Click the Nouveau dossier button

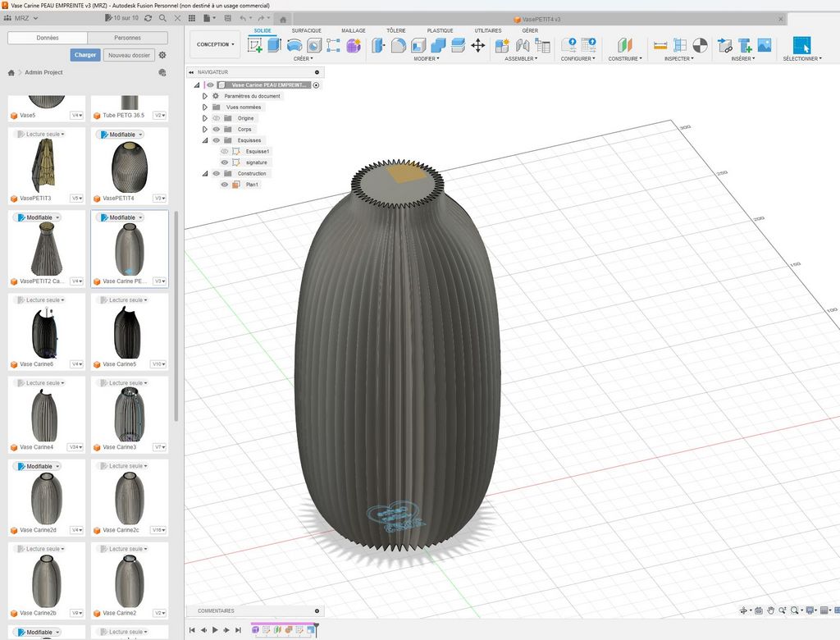tap(129, 55)
